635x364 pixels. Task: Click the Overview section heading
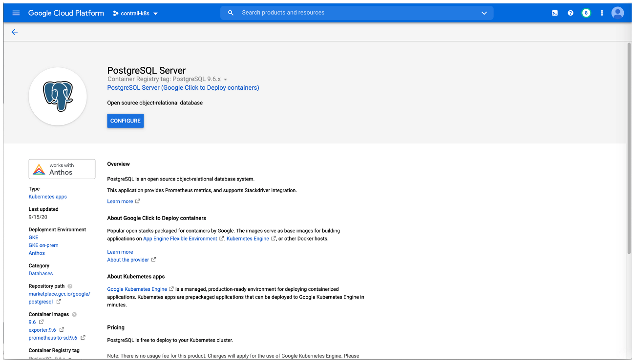pos(119,164)
